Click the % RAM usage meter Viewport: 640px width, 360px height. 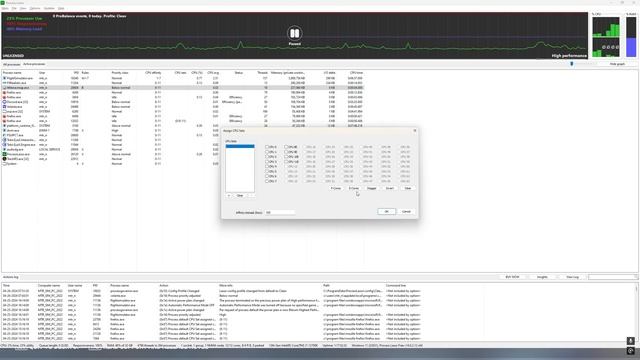tap(631, 37)
